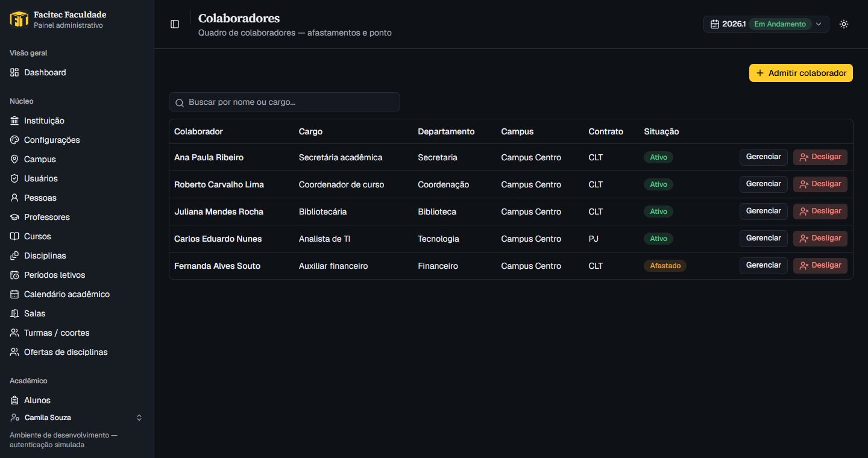868x458 pixels.
Task: Focus the Buscar por nome ou cargo field
Action: point(285,102)
